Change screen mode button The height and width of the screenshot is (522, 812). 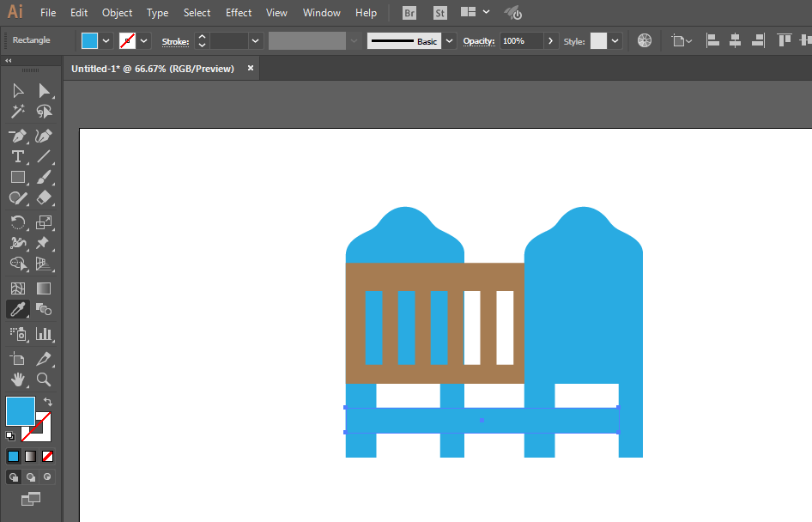click(31, 499)
